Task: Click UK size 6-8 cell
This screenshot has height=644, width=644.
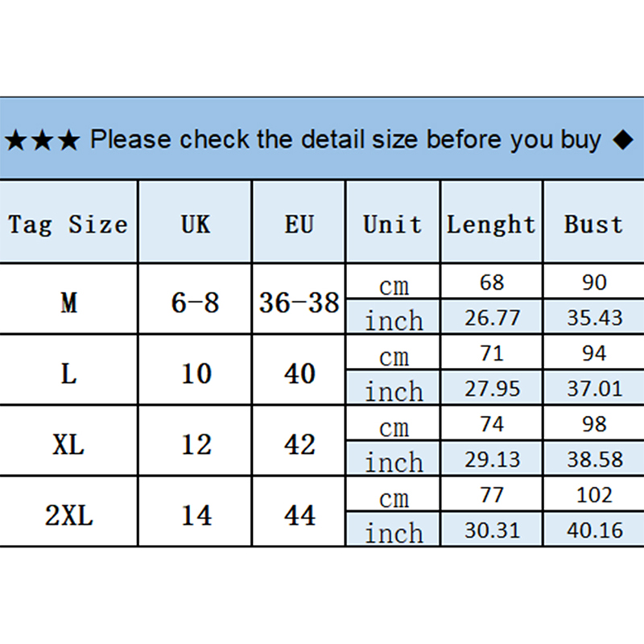Action: (195, 303)
